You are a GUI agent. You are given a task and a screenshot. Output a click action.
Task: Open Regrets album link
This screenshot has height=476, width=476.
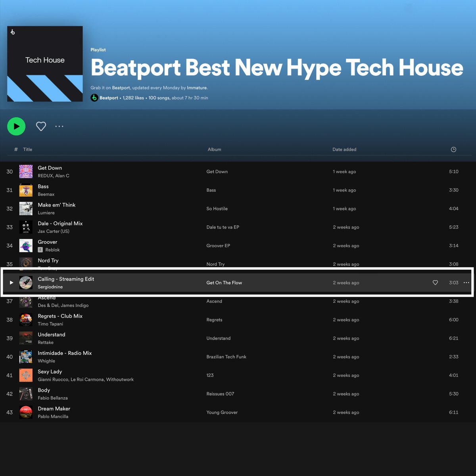point(214,320)
